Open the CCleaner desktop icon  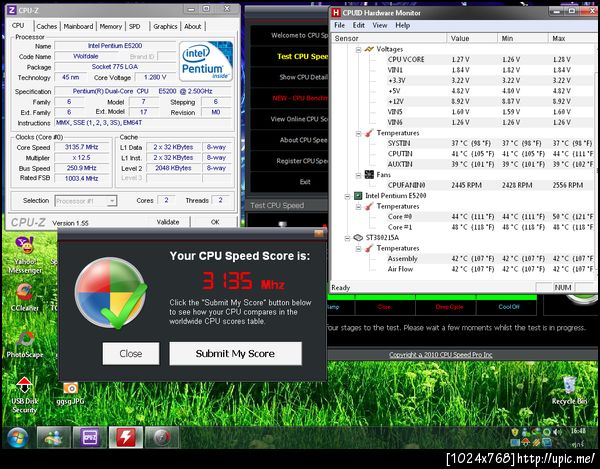click(25, 296)
